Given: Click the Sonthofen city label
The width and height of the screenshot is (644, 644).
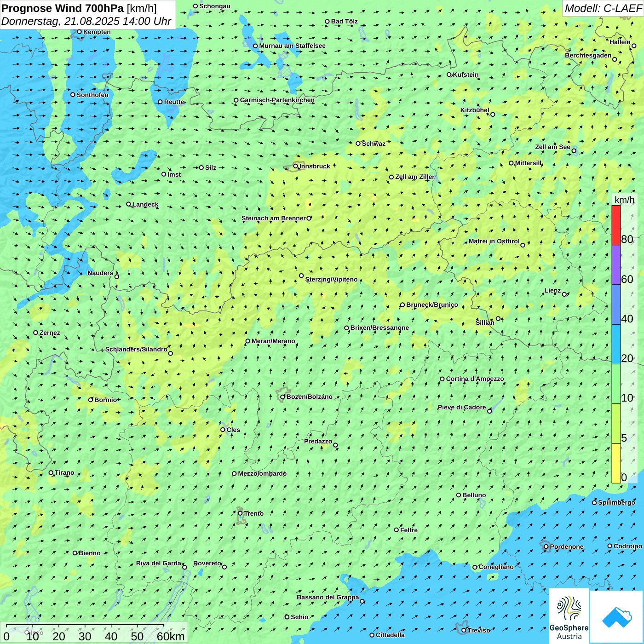Looking at the screenshot, I should pos(92,95).
